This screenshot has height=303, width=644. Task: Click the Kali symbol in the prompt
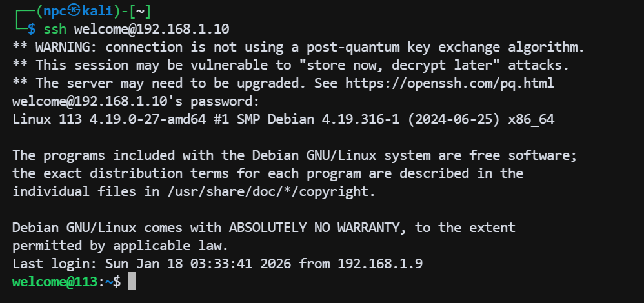point(75,12)
